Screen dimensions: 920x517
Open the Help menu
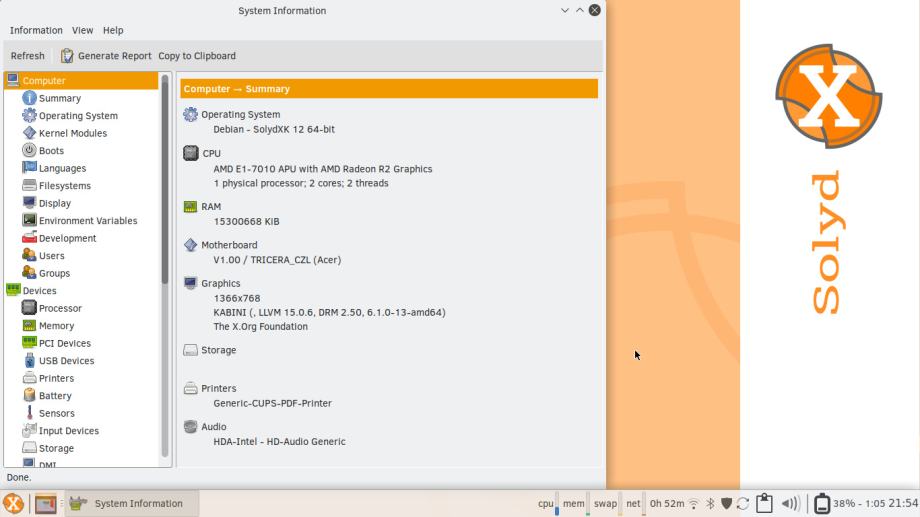click(x=113, y=30)
